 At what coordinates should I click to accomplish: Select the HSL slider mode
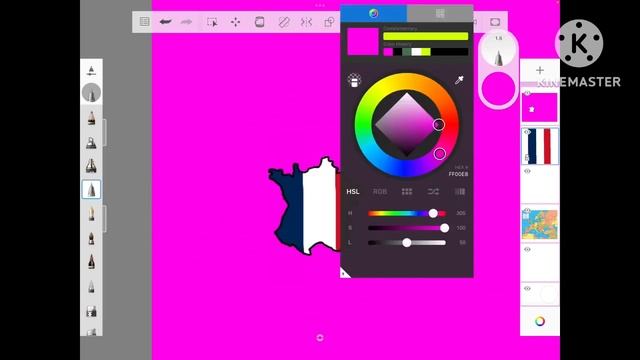point(353,191)
